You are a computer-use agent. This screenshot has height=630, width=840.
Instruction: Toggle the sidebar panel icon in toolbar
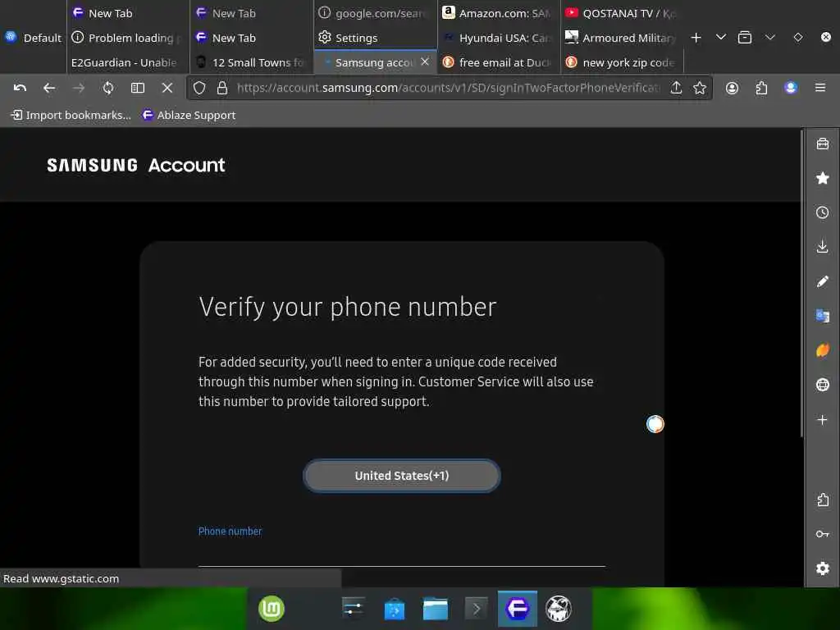click(138, 88)
